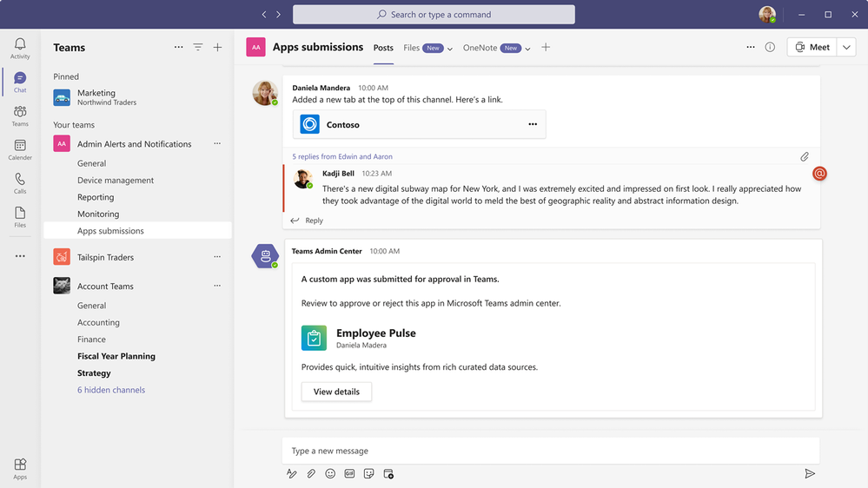Screen dimensions: 868x488
Task: Click the red mention @ icon
Action: click(x=819, y=173)
